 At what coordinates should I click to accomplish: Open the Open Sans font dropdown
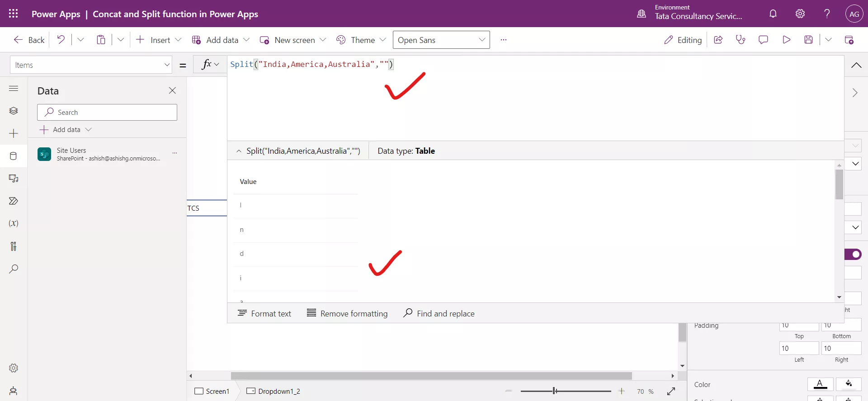pos(441,40)
